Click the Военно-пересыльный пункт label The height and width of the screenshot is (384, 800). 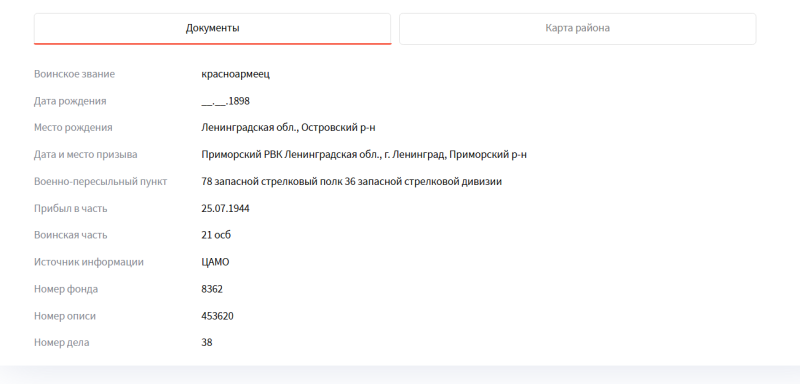pyautogui.click(x=101, y=182)
